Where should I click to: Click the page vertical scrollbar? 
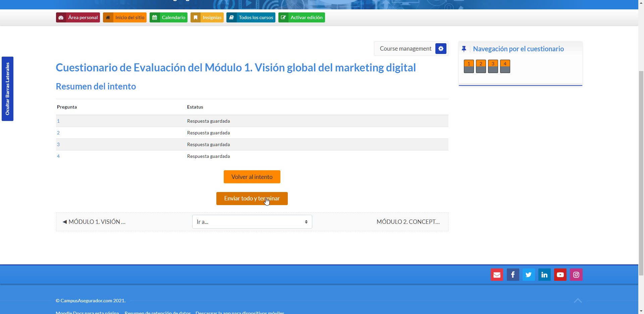(x=641, y=168)
